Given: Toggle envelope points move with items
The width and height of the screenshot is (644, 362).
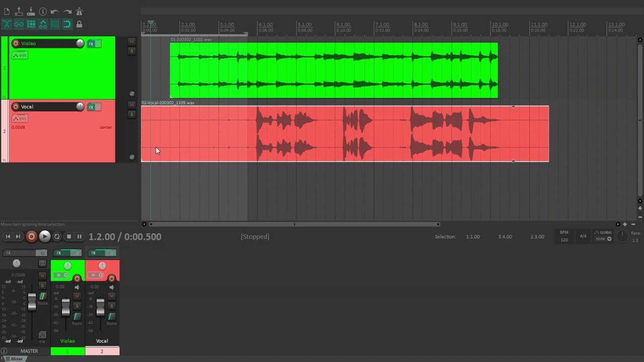Looking at the screenshot, I should coord(43,24).
